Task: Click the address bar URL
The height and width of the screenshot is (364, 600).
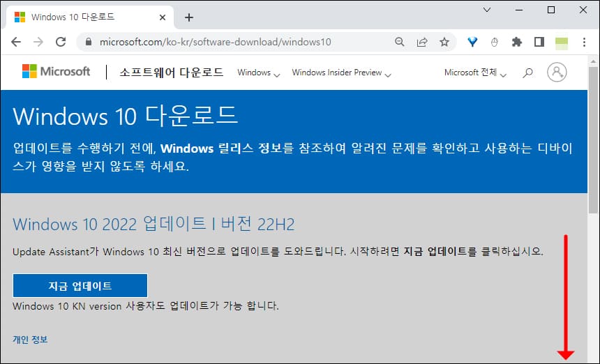Action: (x=215, y=42)
